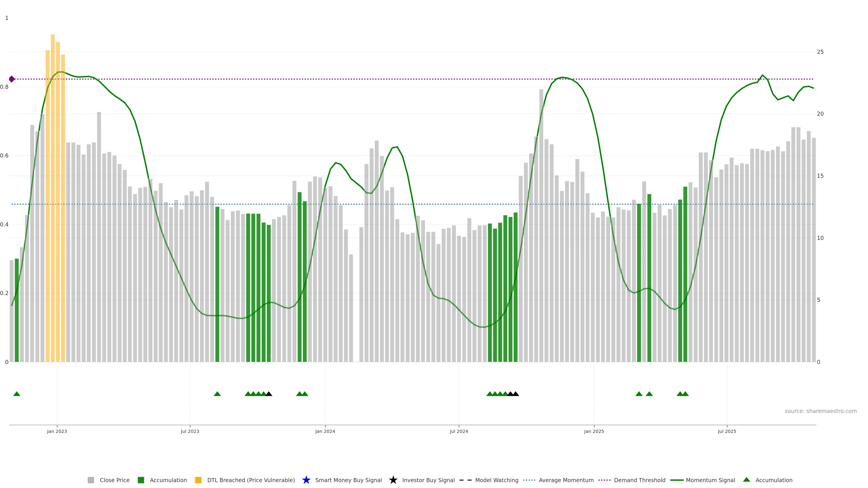Click the purple diamond on the Demand Threshold line
Image resolution: width=868 pixels, height=488 pixels.
12,79
